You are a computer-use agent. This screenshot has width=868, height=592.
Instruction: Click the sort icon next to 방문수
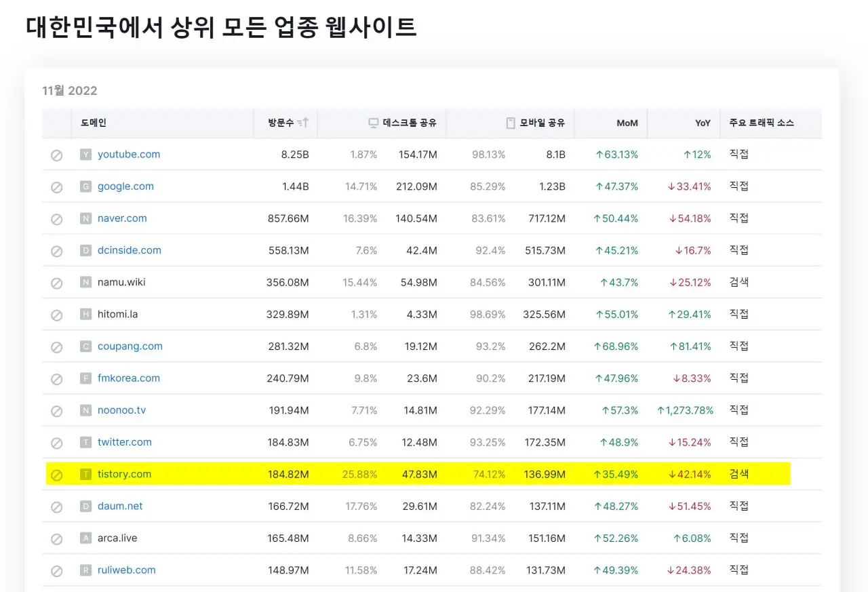(x=303, y=123)
